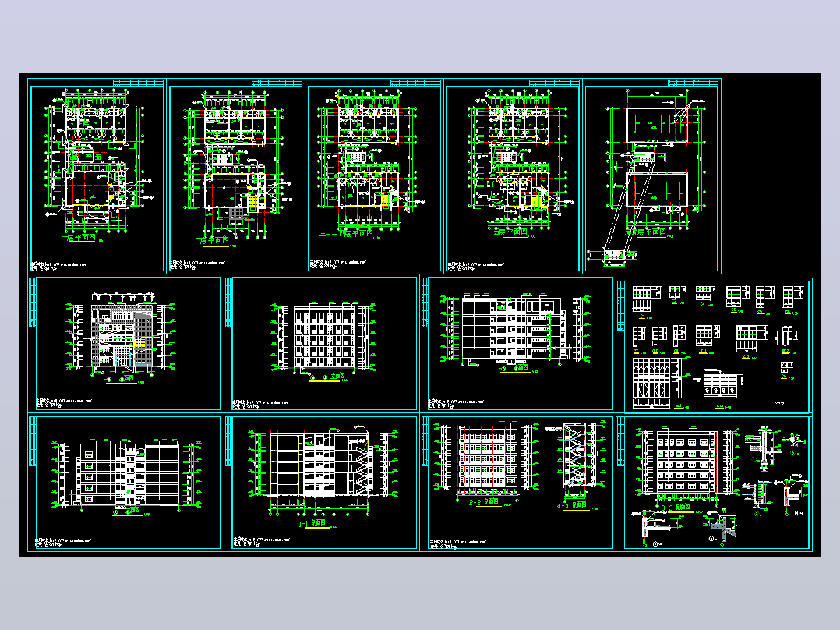Click the 2-2 剖面图 title text
The width and height of the screenshot is (840, 630).
pyautogui.click(x=484, y=502)
